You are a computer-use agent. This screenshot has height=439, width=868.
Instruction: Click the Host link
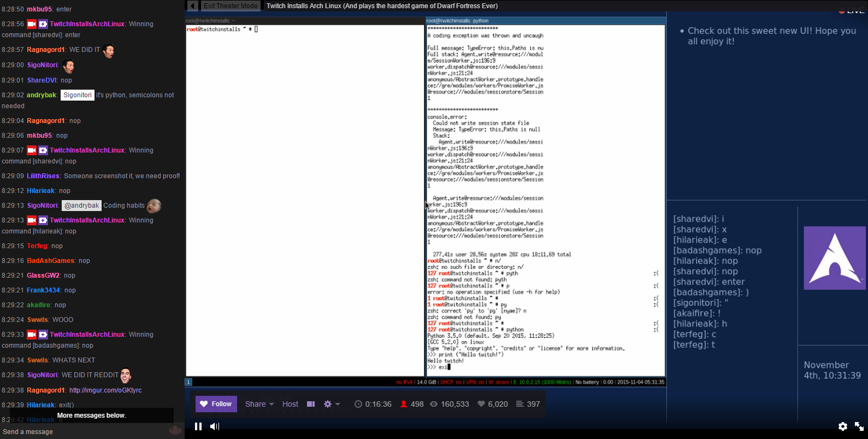pyautogui.click(x=290, y=404)
